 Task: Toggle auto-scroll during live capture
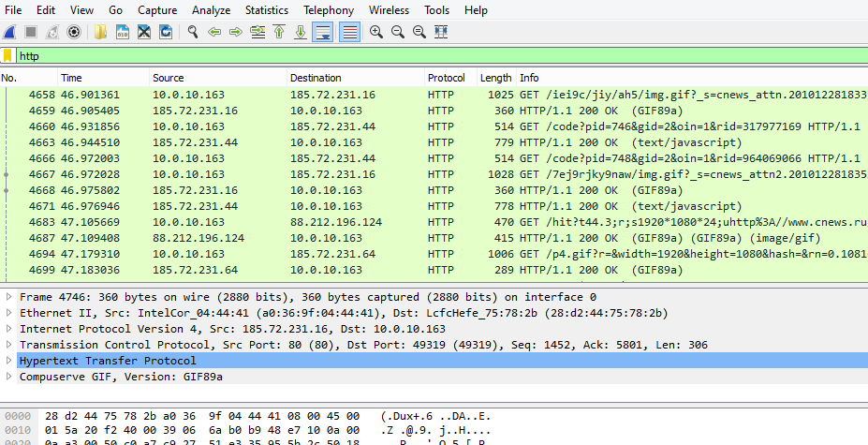coord(322,32)
